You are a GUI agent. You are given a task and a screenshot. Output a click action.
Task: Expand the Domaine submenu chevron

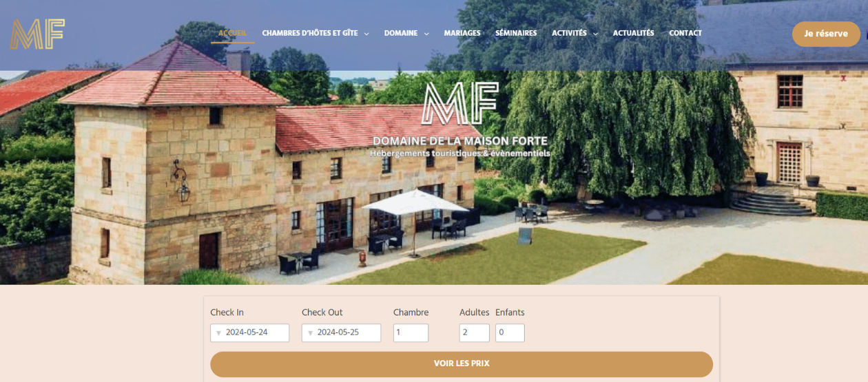(426, 34)
